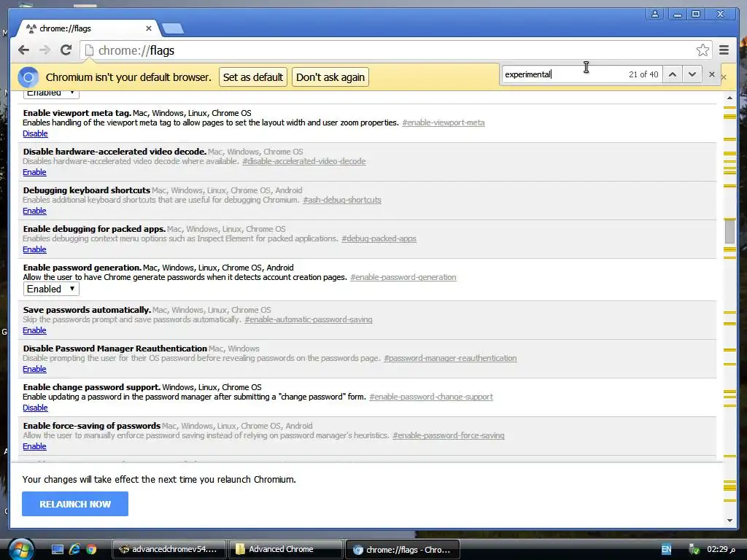Jump to next find result
The image size is (747, 560).
pyautogui.click(x=692, y=74)
